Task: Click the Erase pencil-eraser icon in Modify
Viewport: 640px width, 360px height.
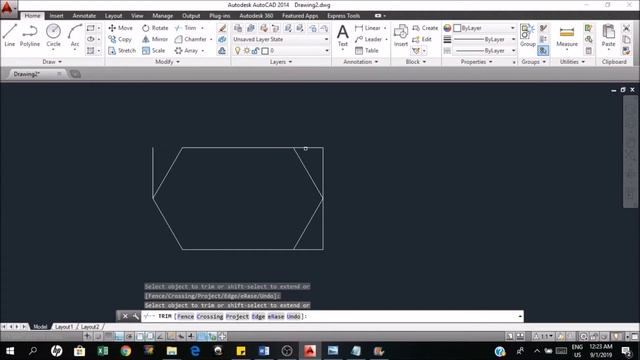Action: [x=222, y=28]
